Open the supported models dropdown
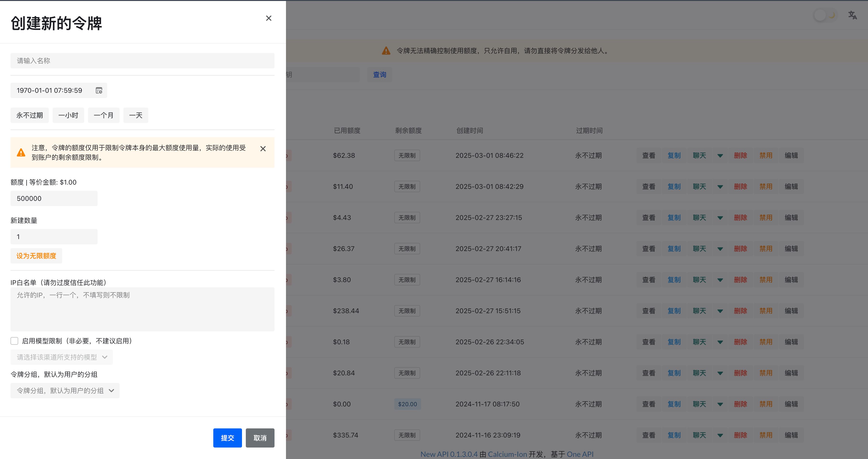Image resolution: width=868 pixels, height=459 pixels. pyautogui.click(x=62, y=357)
